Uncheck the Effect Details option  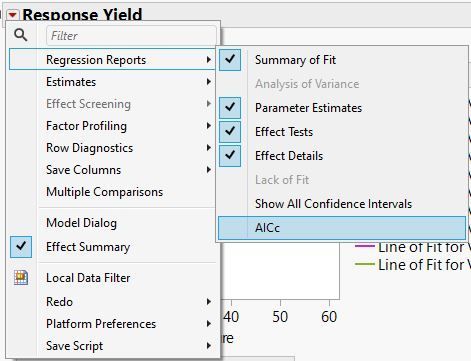point(230,156)
